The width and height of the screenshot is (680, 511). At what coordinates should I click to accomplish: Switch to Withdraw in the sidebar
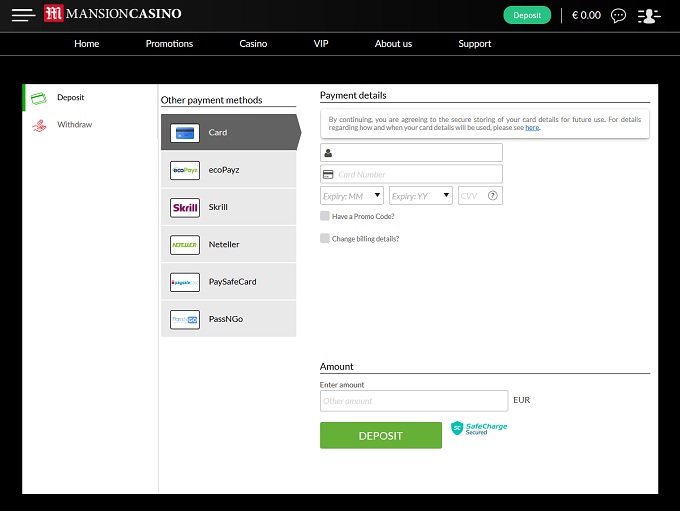(74, 125)
